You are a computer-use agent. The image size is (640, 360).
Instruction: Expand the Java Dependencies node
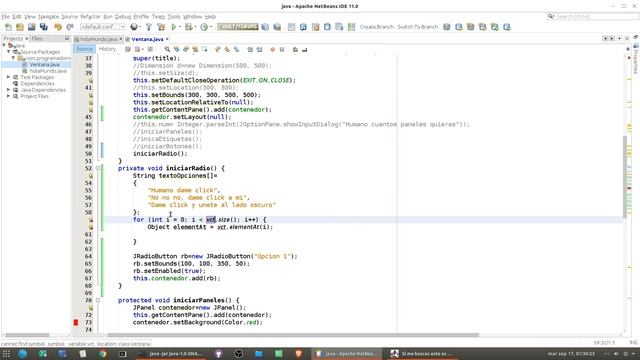9,90
